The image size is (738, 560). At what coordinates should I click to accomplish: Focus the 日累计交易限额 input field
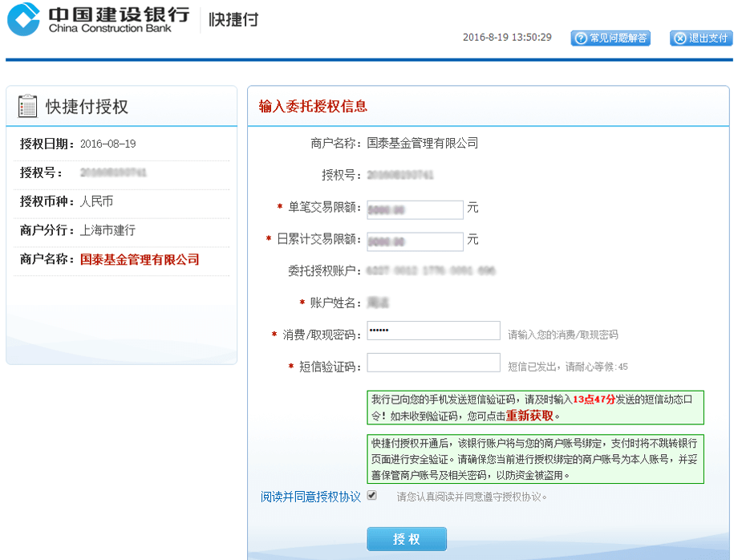[x=415, y=241]
